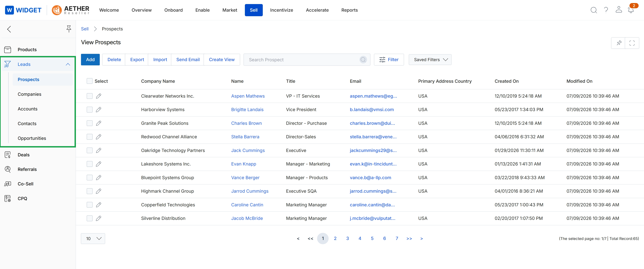
Task: Go to page 3 in pagination
Action: coord(347,238)
